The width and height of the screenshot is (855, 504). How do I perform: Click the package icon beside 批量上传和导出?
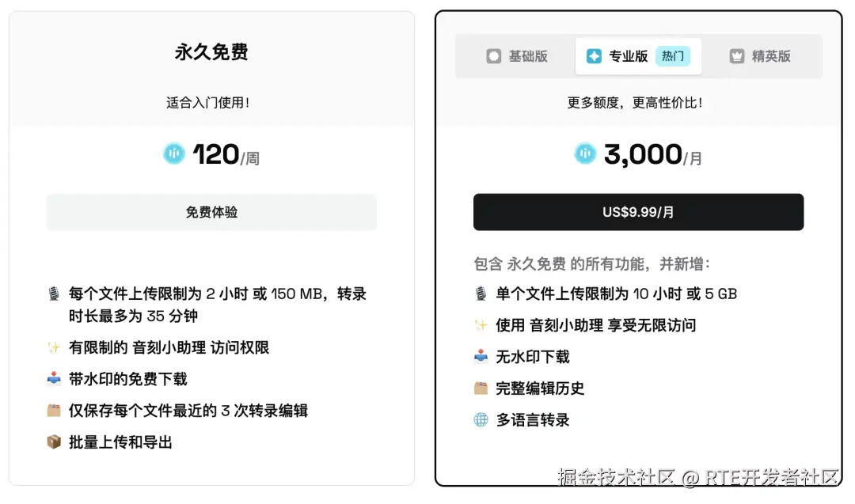54,442
